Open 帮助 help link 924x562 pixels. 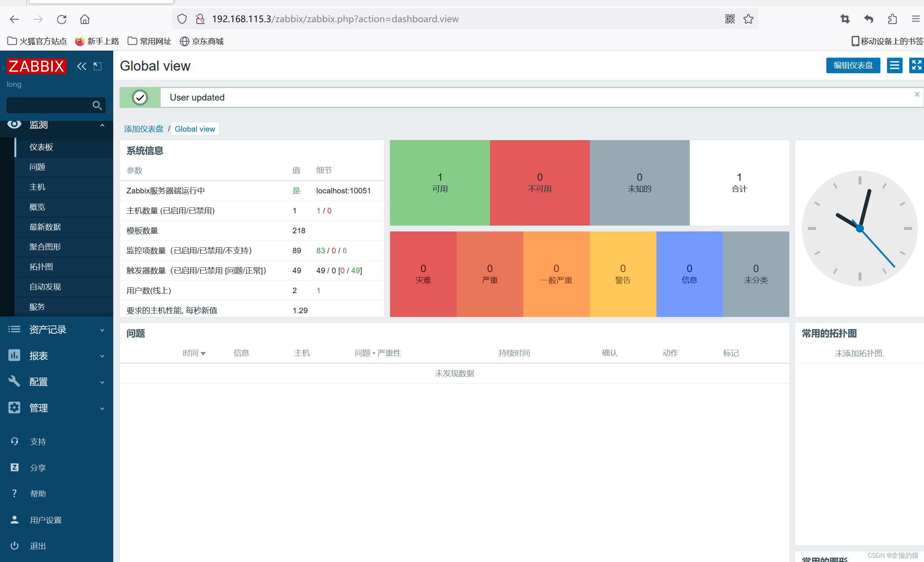tap(37, 494)
